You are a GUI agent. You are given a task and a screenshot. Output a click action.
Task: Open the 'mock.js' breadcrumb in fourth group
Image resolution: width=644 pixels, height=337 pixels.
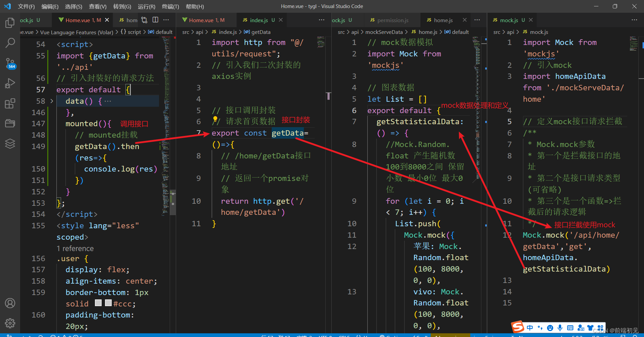[x=535, y=32]
